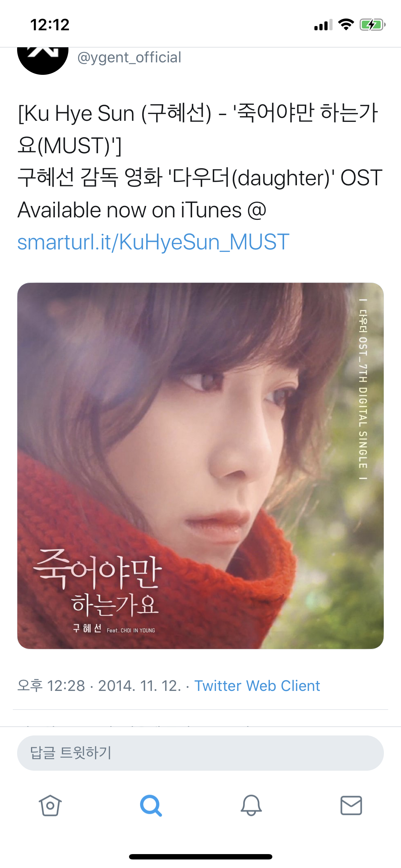
Task: Open the YG profile avatar
Action: pyautogui.click(x=43, y=61)
